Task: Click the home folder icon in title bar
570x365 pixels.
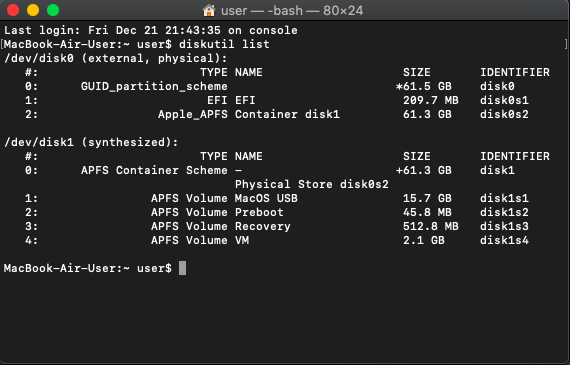Action: (209, 11)
